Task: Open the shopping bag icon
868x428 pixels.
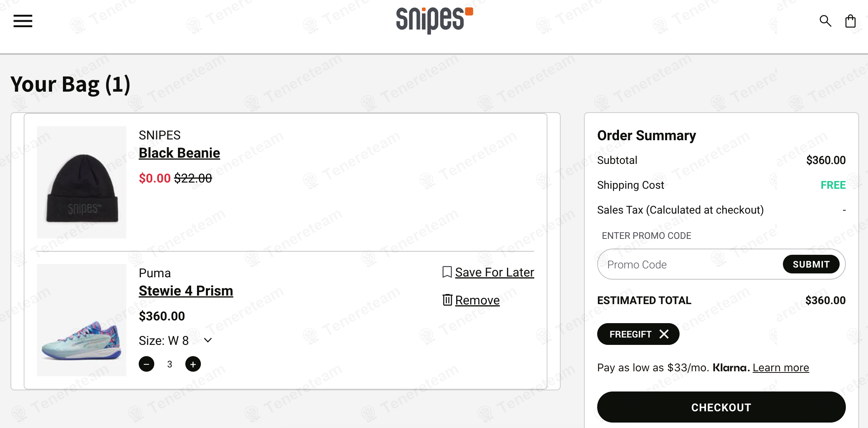Action: 851,21
